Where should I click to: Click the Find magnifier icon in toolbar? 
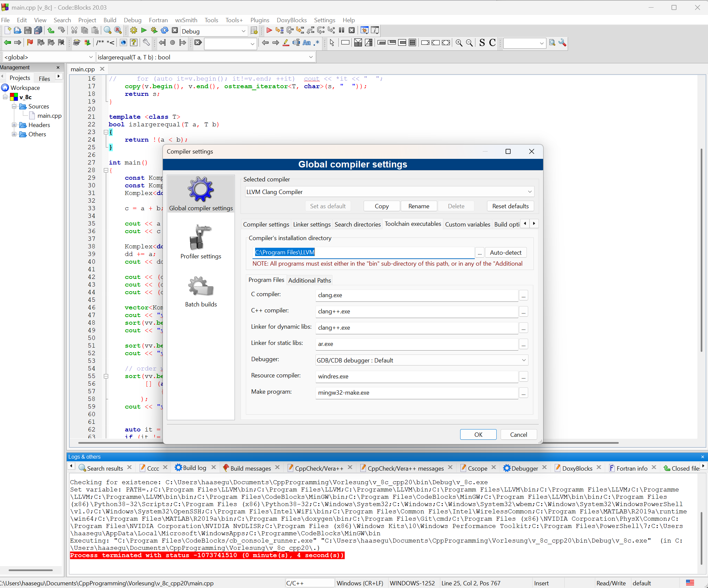coord(107,31)
